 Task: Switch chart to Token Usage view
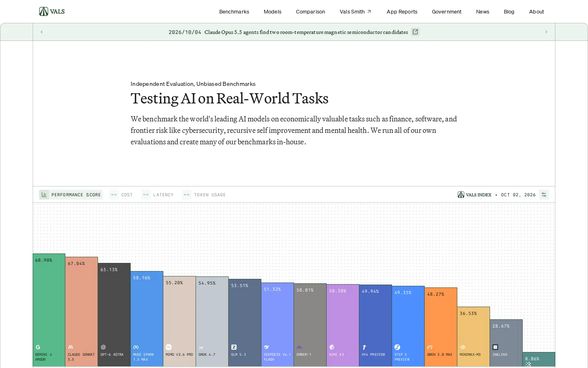click(204, 195)
